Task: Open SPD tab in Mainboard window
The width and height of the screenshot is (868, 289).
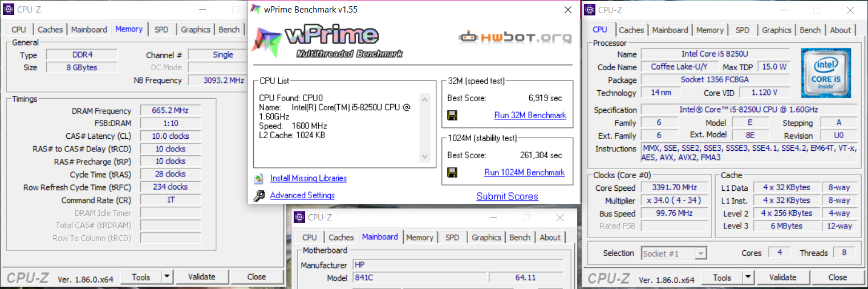Action: pyautogui.click(x=452, y=238)
